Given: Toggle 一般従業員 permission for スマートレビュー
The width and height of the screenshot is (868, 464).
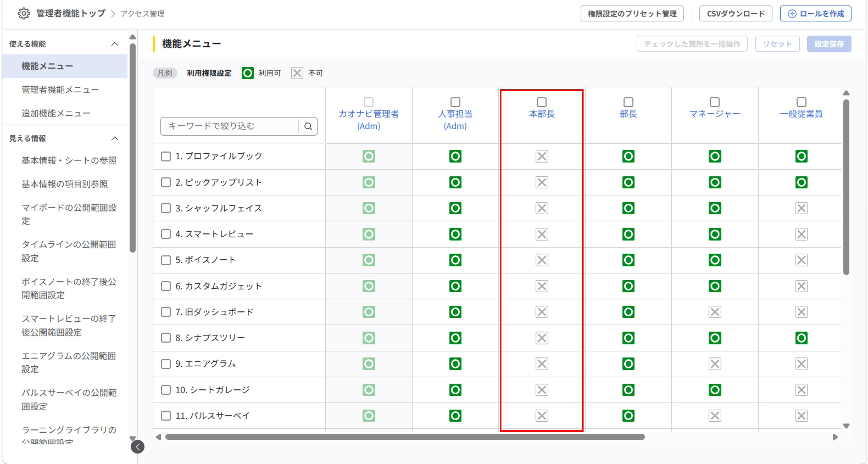Looking at the screenshot, I should point(801,234).
